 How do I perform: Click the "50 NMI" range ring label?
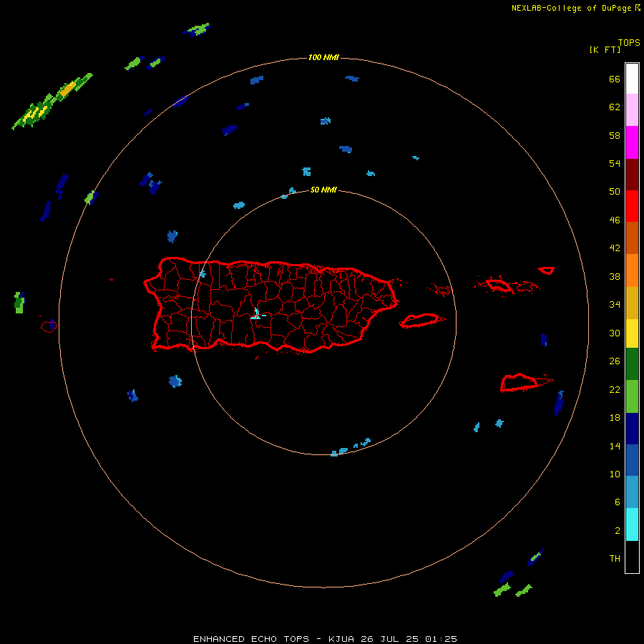323,190
